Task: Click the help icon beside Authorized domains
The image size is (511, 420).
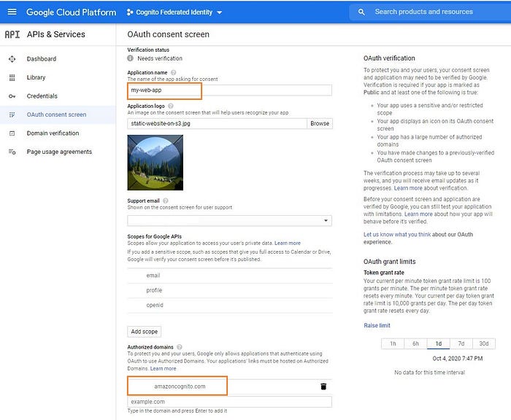Action: (180, 347)
